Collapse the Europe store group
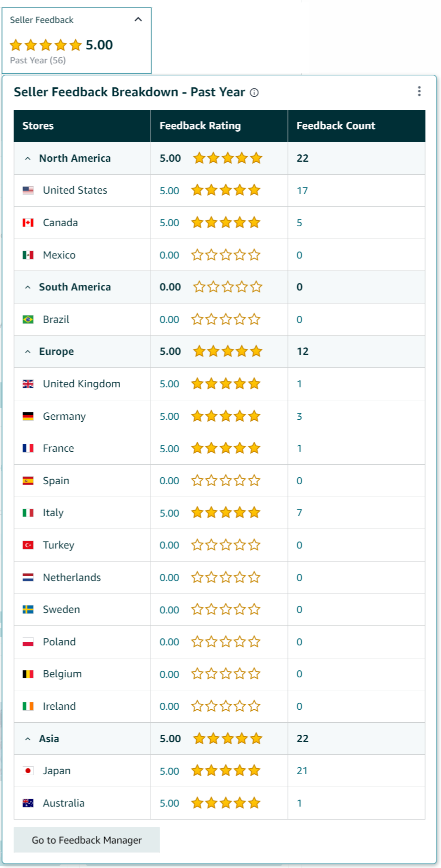The height and width of the screenshot is (868, 441). (28, 351)
